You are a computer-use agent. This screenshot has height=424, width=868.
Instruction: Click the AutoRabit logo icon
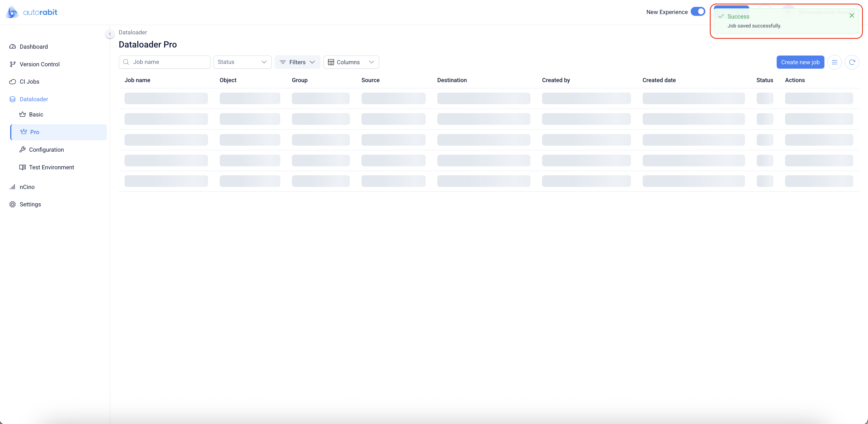[12, 12]
